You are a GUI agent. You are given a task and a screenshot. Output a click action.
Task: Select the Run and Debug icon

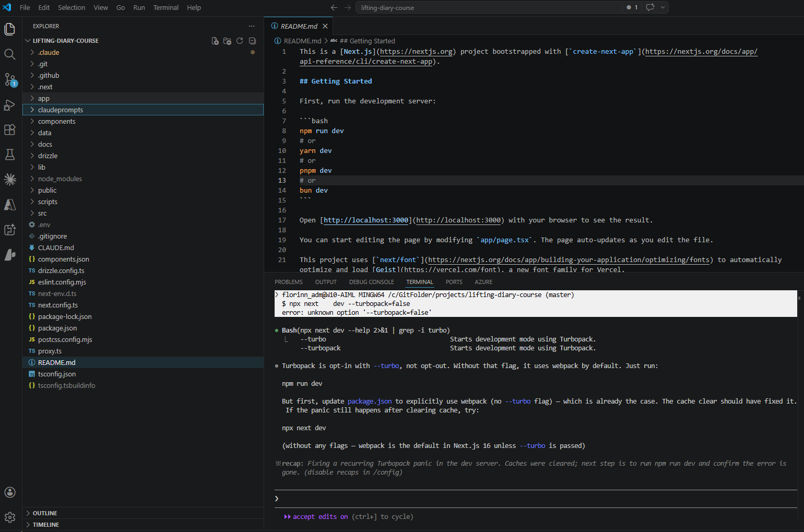click(x=9, y=105)
